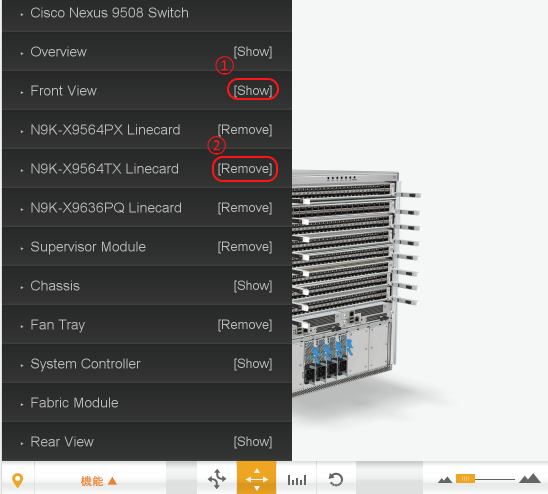Viewport: 548px width, 494px height.
Task: Click the reset view circular arrow
Action: click(336, 479)
